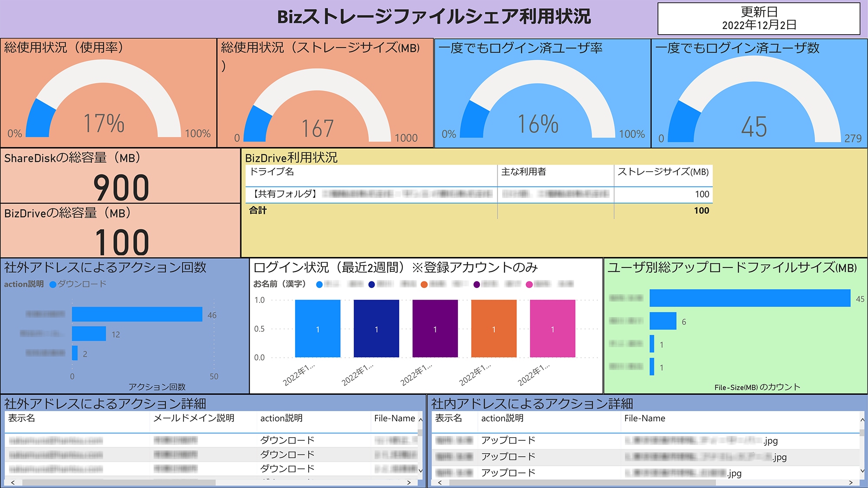The width and height of the screenshot is (868, 488).
Task: Click the 167 storage size gauge
Action: click(317, 105)
